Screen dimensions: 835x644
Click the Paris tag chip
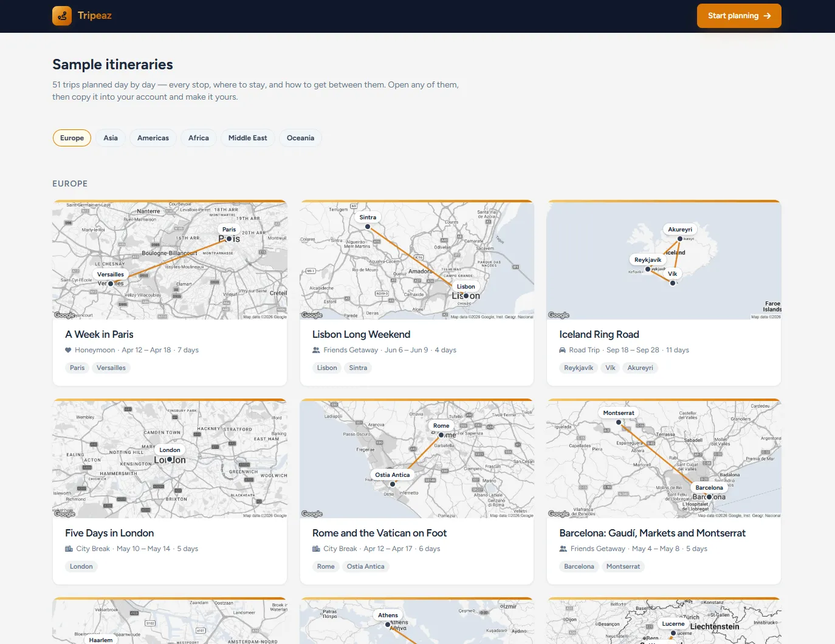pyautogui.click(x=77, y=368)
